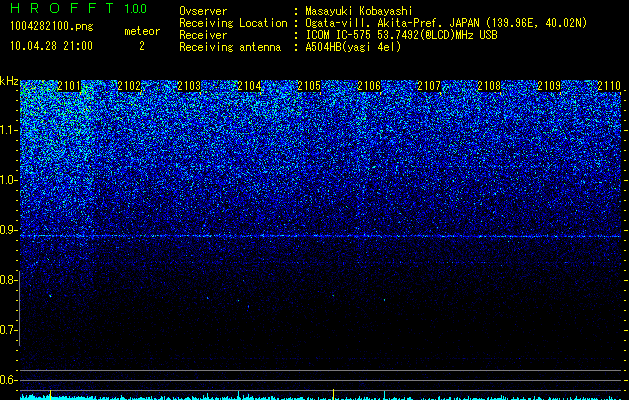Select the A504HB(yagi 4el) antenna text
Viewport: 629px width, 400px height.
pos(353,47)
